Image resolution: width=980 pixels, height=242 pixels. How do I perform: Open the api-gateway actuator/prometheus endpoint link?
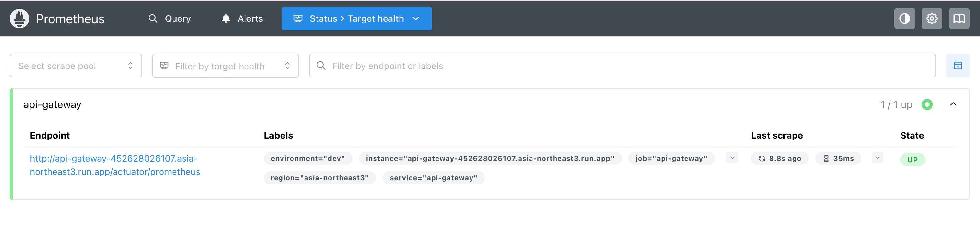[114, 165]
